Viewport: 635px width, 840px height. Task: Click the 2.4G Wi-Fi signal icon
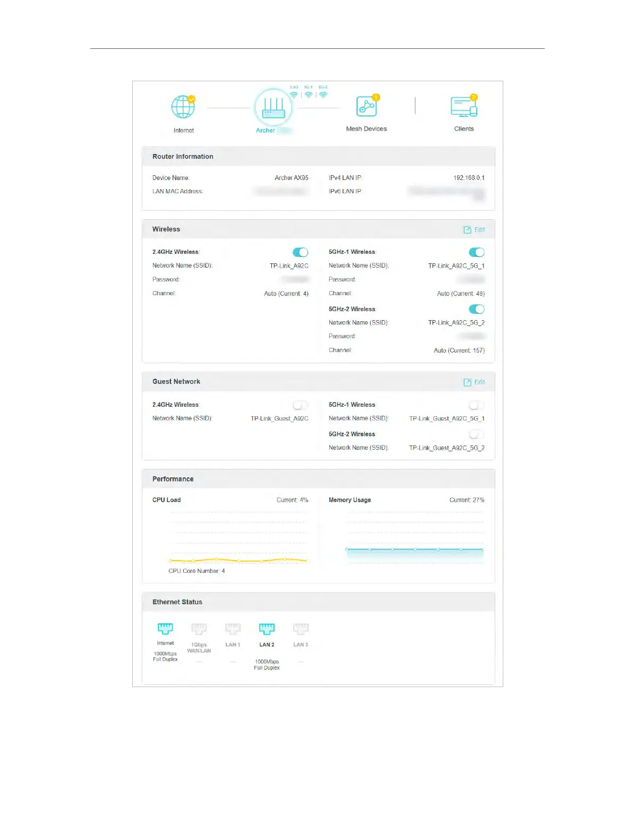point(294,95)
